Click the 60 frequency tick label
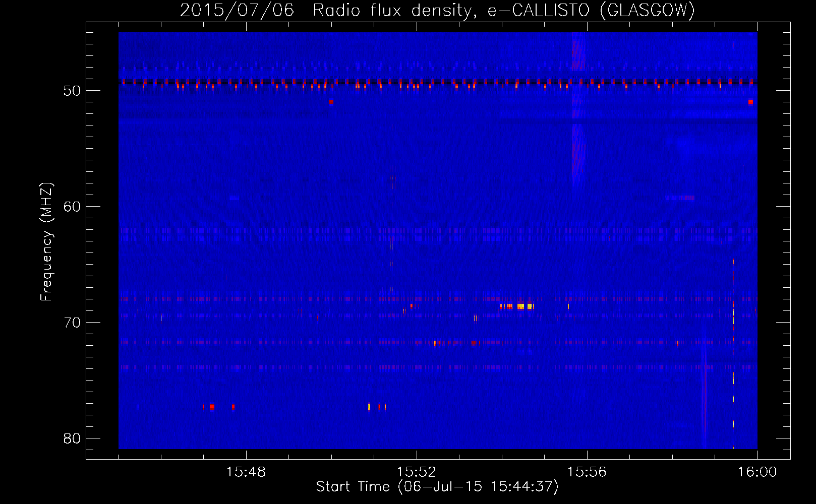The width and height of the screenshot is (816, 504). tap(72, 207)
